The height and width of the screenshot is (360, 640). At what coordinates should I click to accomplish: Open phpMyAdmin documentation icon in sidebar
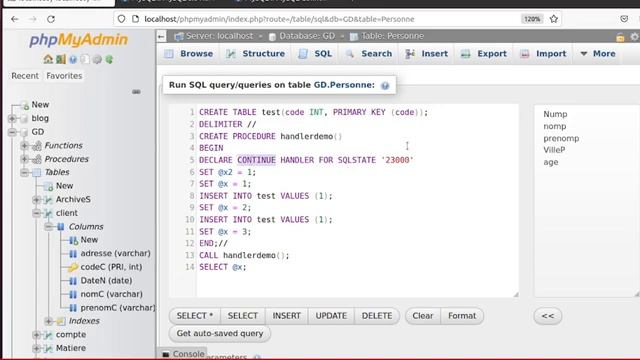click(x=73, y=60)
